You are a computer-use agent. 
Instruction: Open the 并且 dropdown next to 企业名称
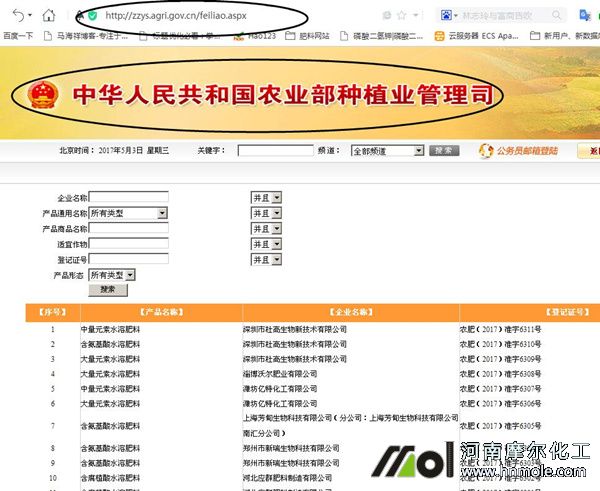click(x=265, y=198)
